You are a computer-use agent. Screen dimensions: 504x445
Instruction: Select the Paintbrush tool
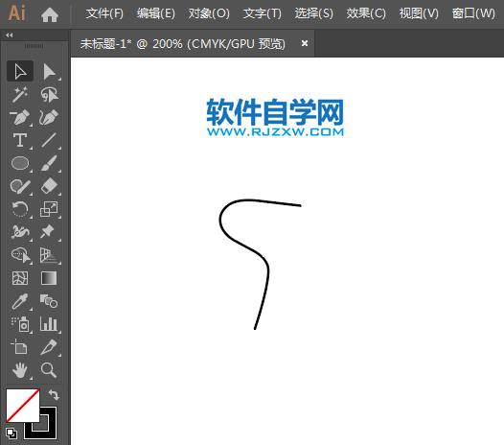click(x=49, y=163)
